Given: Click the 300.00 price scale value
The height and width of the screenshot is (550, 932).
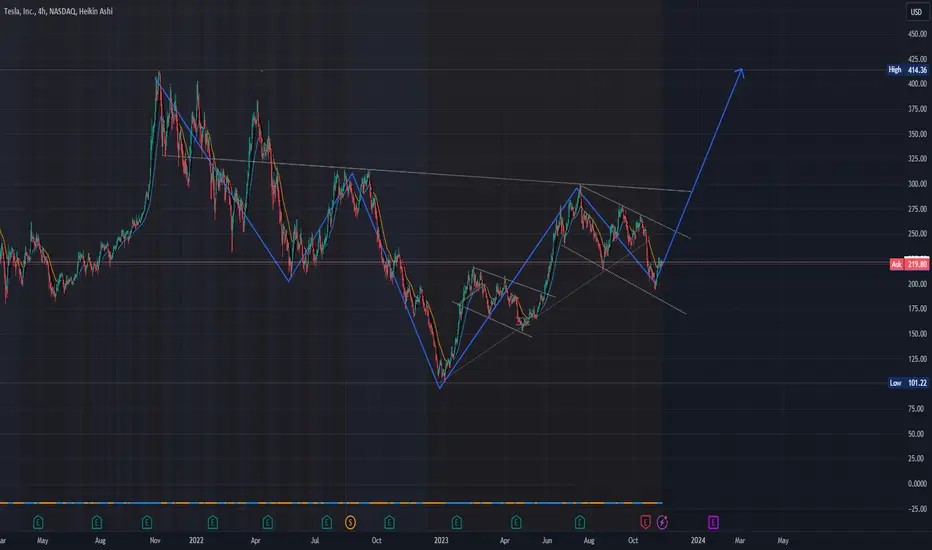Looking at the screenshot, I should pos(917,184).
